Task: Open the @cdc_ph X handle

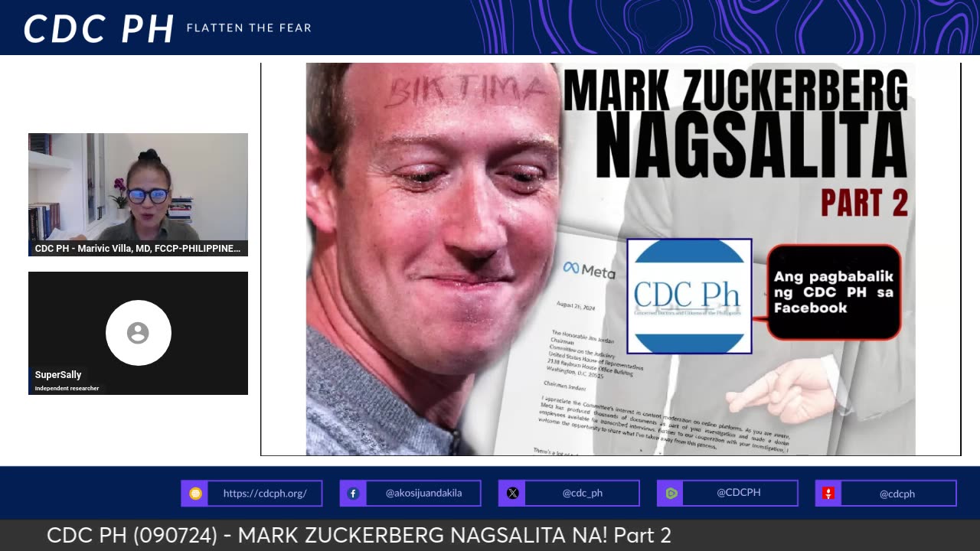Action: tap(582, 494)
